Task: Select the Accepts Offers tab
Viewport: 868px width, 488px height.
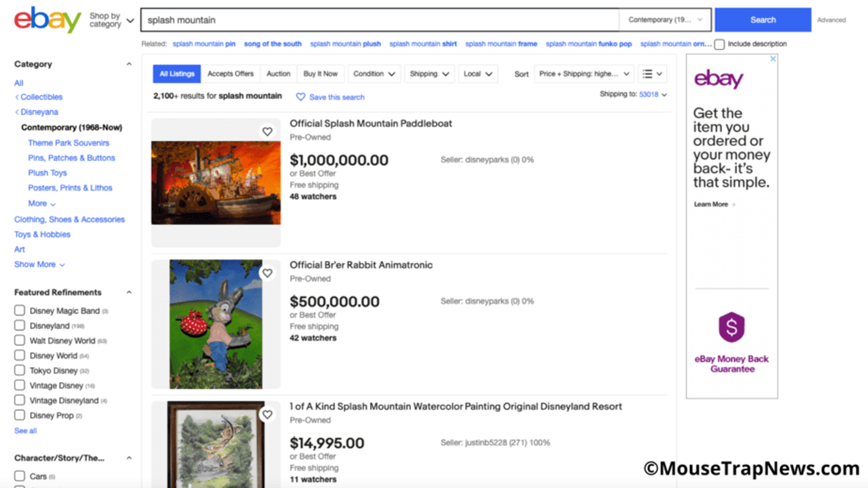Action: point(231,74)
